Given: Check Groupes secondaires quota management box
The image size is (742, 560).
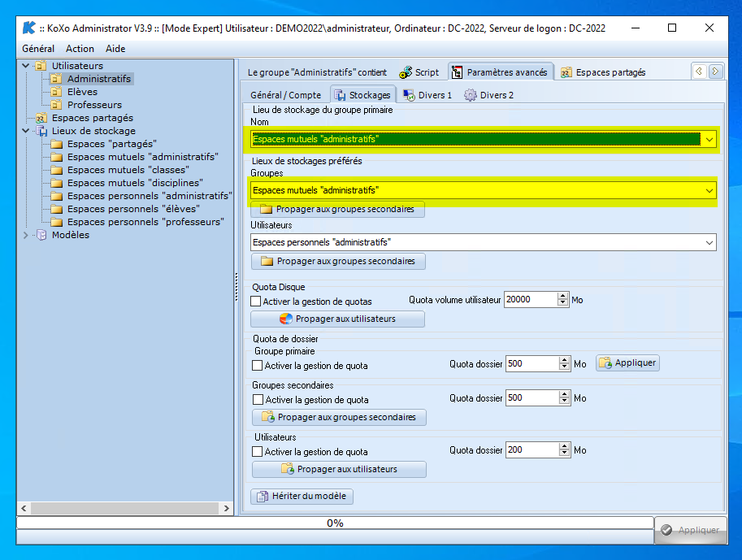Looking at the screenshot, I should pos(258,400).
